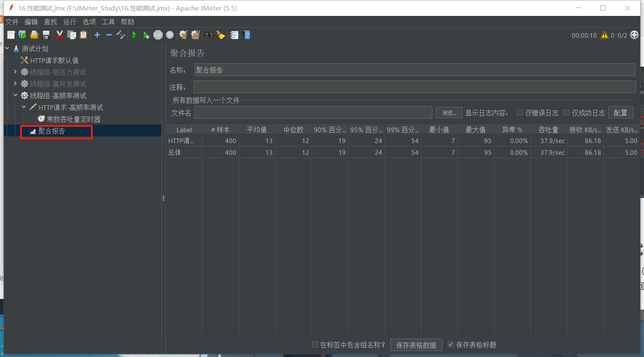Check 在标签中包含组名称 checkbox
Viewport: 644px width, 357px height.
(315, 344)
